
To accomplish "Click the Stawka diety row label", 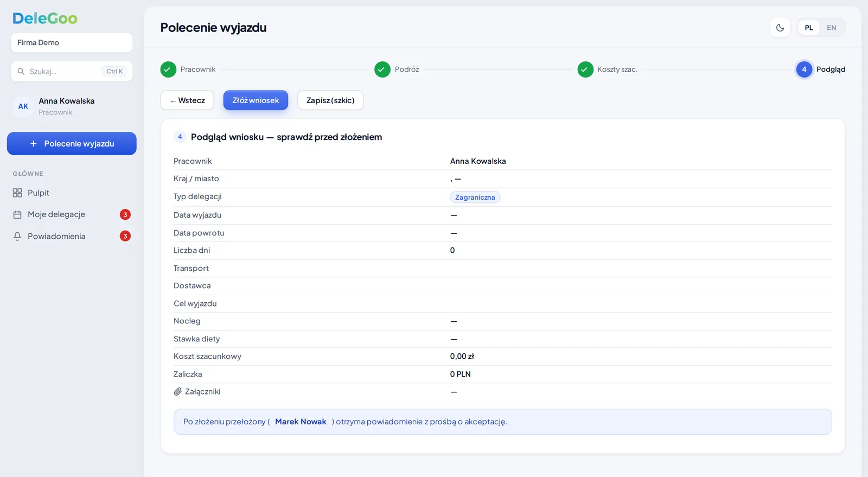I will pyautogui.click(x=197, y=339).
